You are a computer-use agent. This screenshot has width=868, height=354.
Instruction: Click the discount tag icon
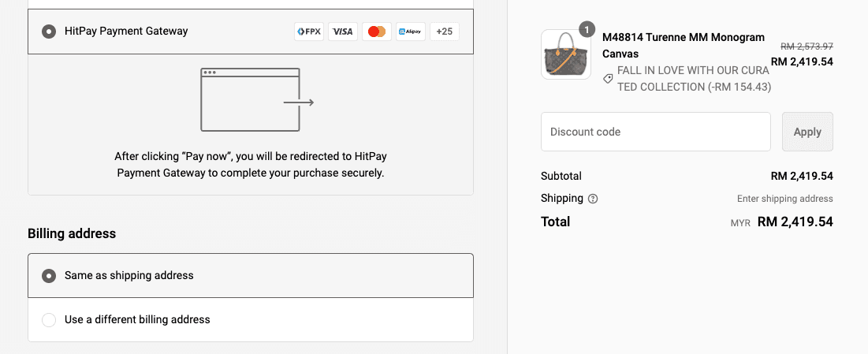pyautogui.click(x=608, y=79)
